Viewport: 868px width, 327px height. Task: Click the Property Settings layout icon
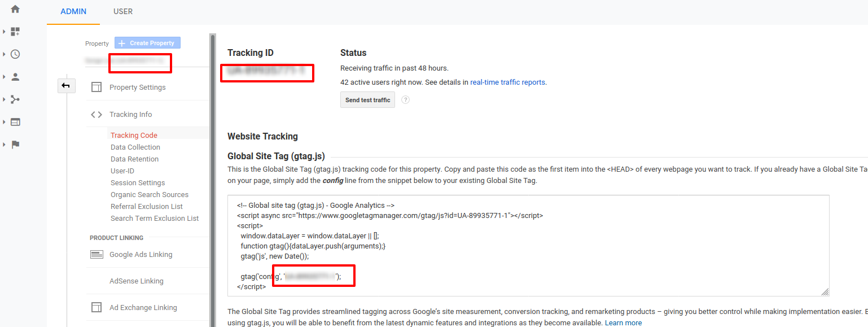(97, 88)
